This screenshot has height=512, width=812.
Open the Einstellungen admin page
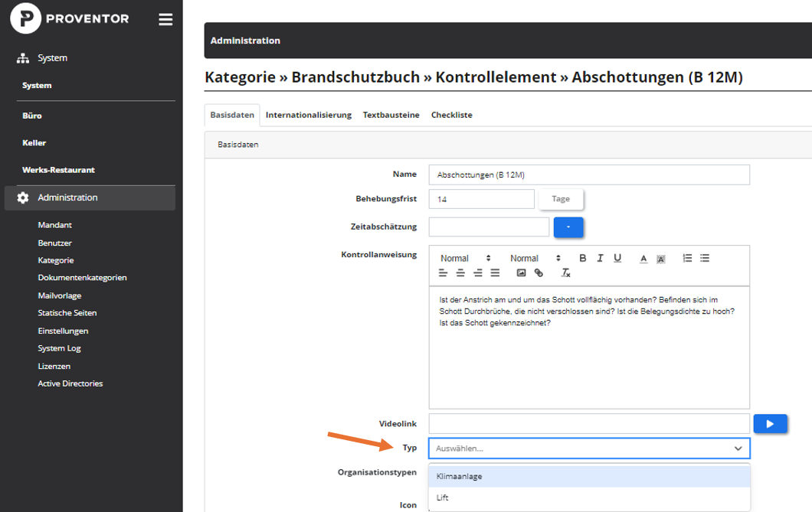pyautogui.click(x=63, y=331)
